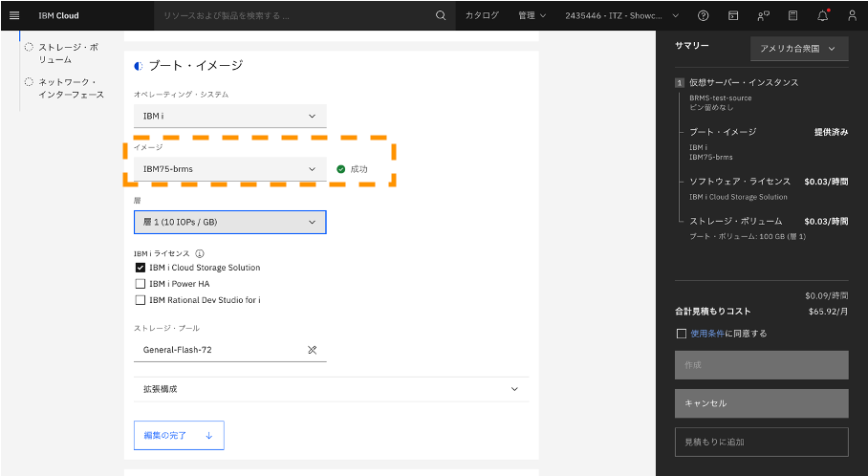This screenshot has height=476, width=868.
Task: Click the ソフトウェア・ライセンス summary row
Action: [x=769, y=182]
